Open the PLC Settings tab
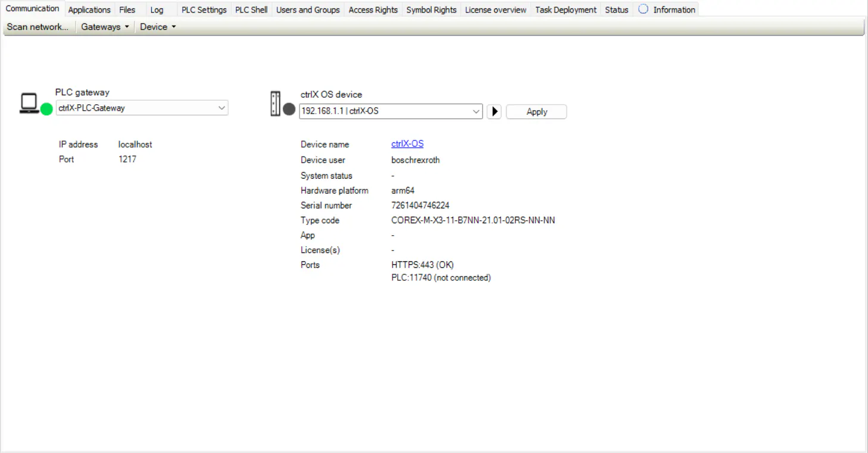This screenshot has height=453, width=868. point(204,10)
